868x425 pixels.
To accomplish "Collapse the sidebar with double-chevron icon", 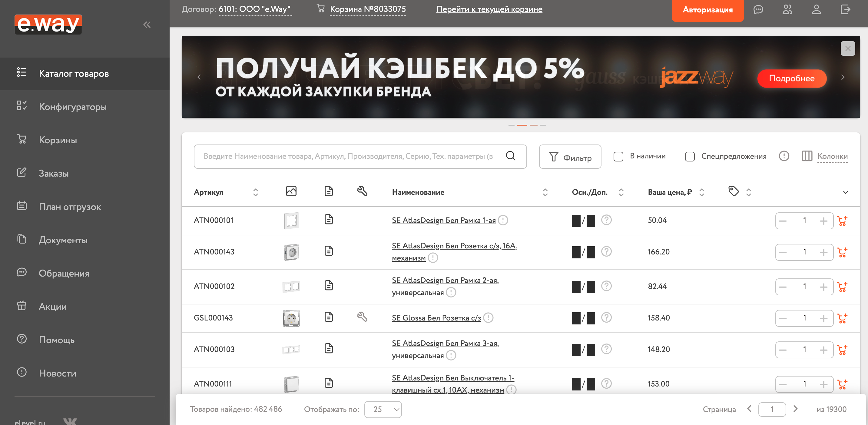I will click(147, 25).
